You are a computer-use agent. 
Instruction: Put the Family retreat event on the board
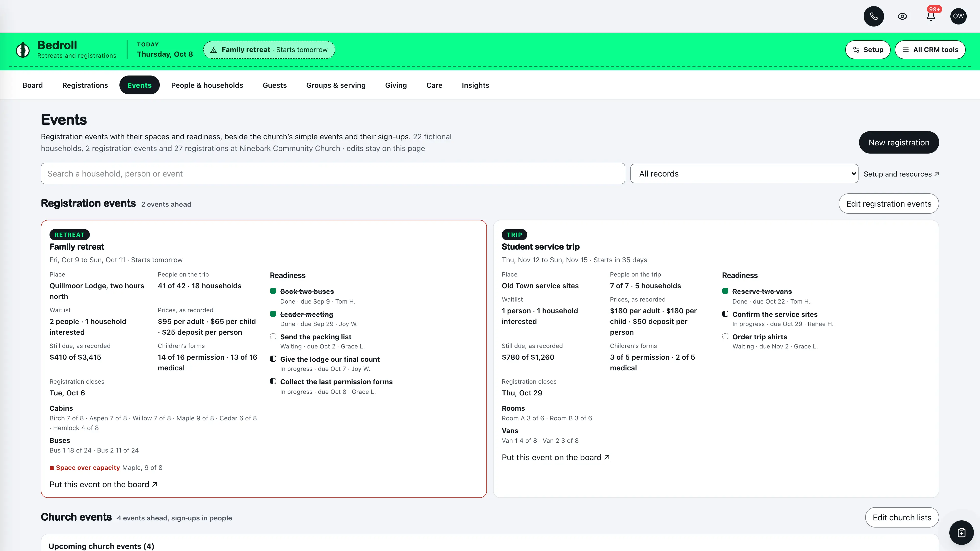tap(103, 484)
